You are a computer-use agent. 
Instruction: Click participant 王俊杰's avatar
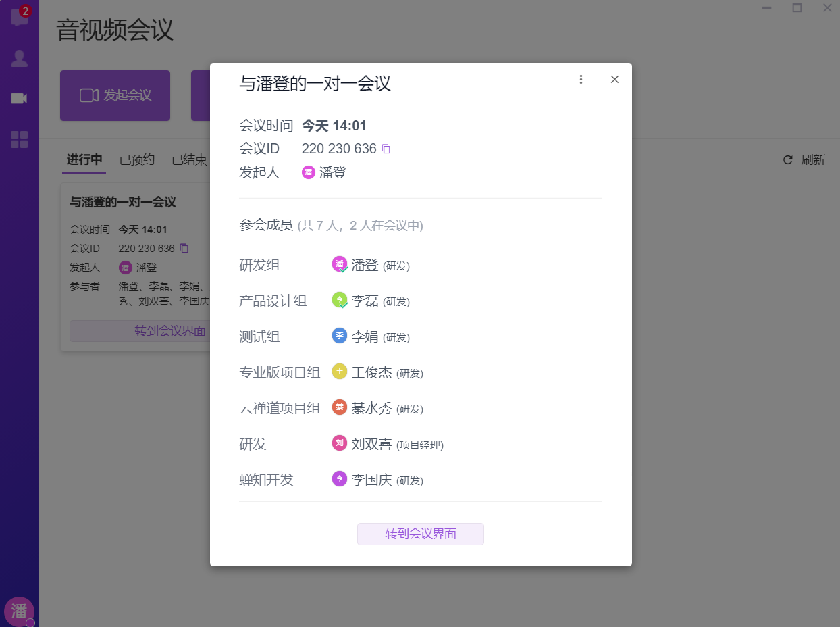click(340, 372)
